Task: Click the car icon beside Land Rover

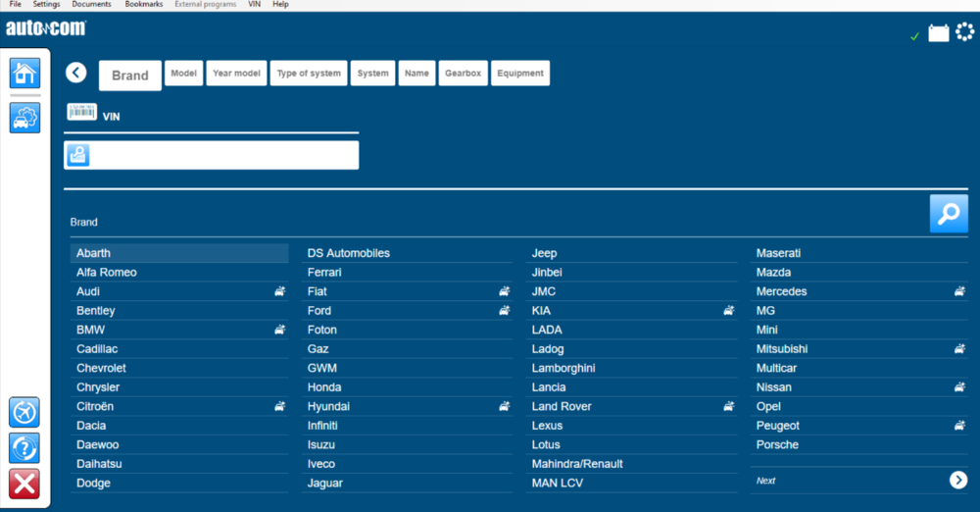Action: tap(729, 406)
